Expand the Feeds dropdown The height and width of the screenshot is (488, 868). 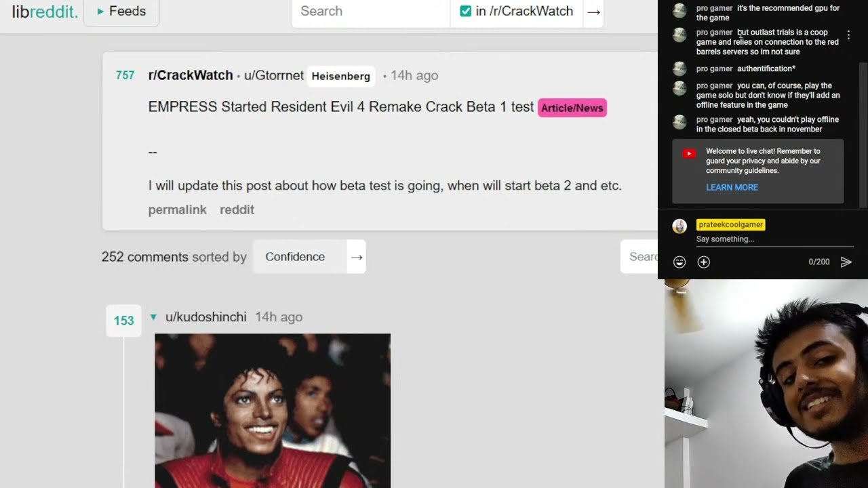pos(121,12)
